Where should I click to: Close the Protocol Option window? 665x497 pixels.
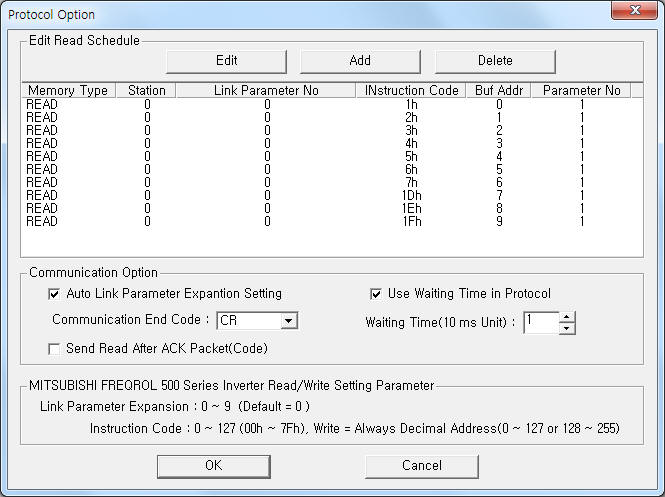(x=634, y=10)
